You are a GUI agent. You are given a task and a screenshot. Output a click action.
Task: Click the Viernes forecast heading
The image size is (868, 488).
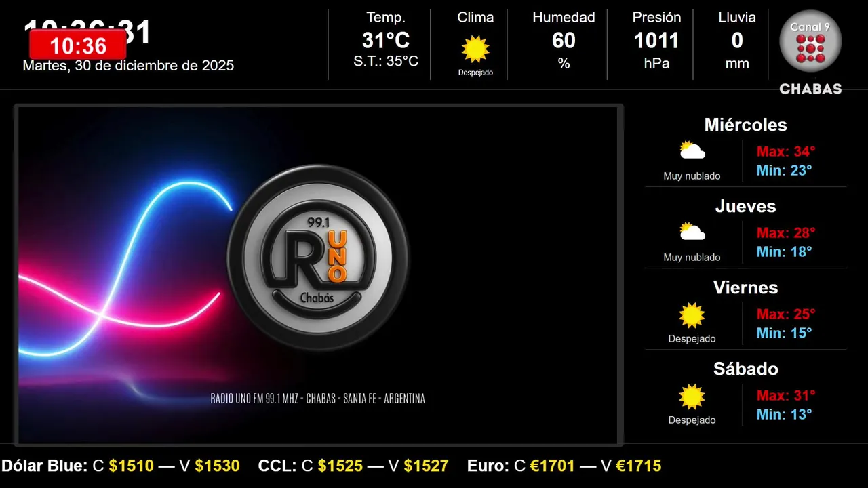(745, 287)
